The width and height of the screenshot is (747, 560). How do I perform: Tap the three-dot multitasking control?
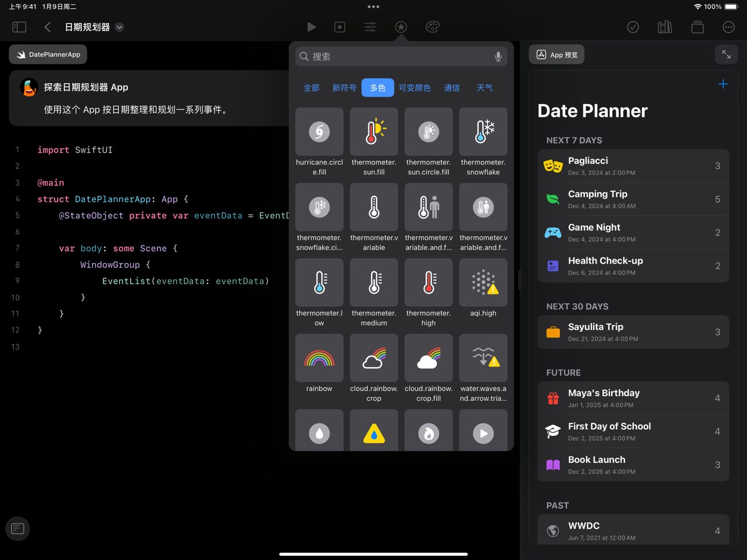click(373, 7)
